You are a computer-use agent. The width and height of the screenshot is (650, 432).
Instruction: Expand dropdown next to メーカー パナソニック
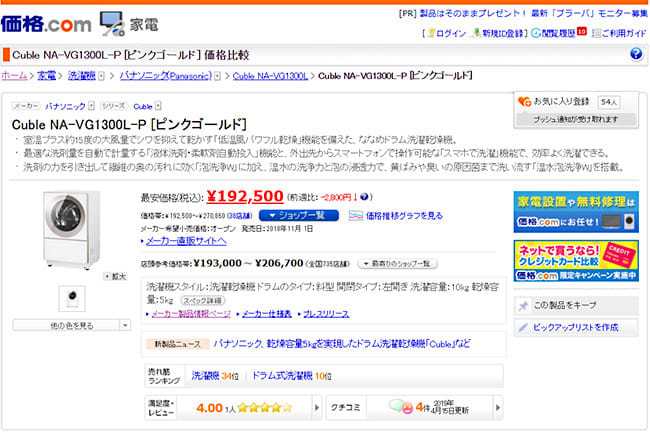pyautogui.click(x=91, y=107)
